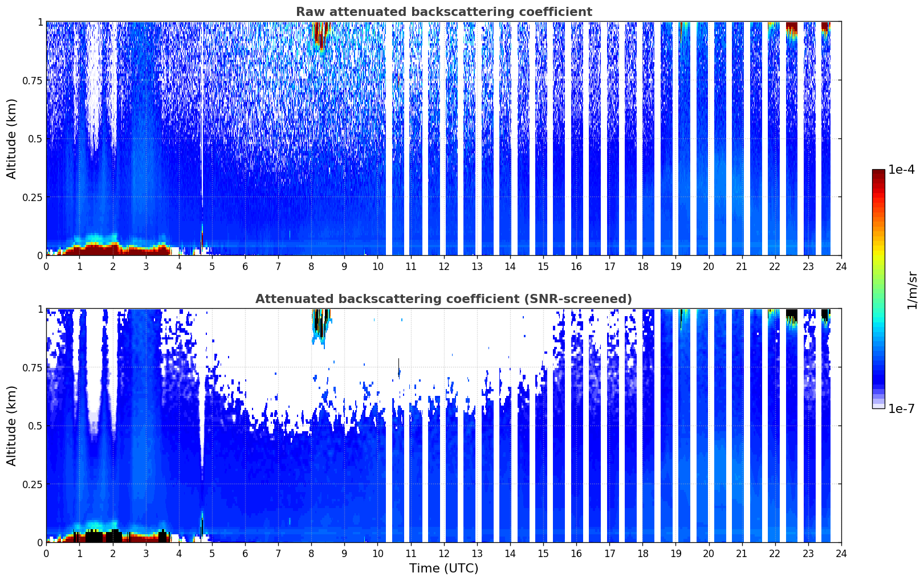
Task: Click the red cloud feature near 8 UTC in top plot
Action: tap(320, 35)
